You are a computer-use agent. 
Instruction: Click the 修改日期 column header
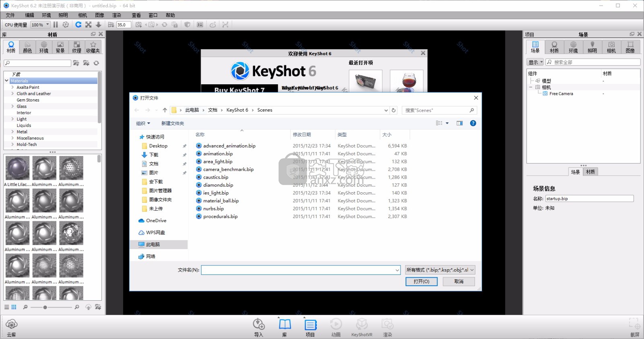click(313, 135)
